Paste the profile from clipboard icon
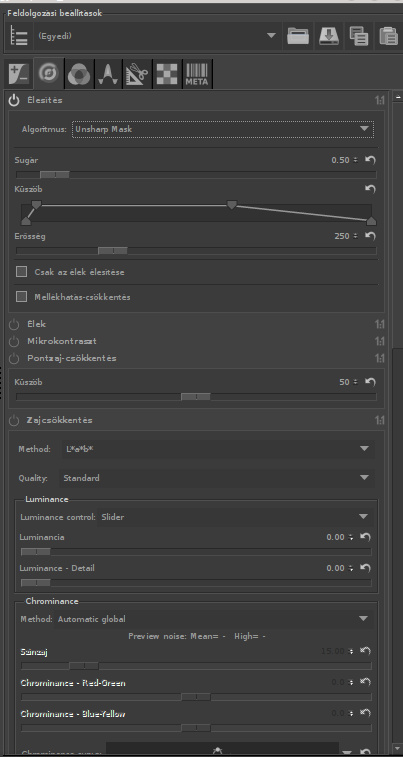Screen dimensions: 403x757 coord(388,36)
